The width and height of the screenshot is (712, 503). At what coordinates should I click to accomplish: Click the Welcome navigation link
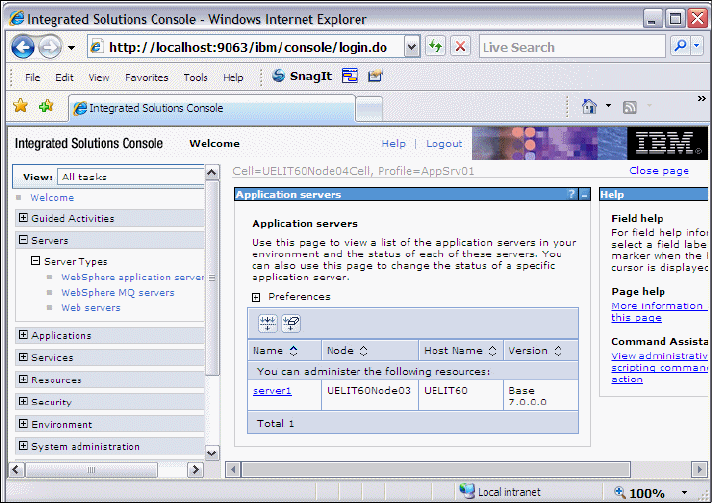(52, 197)
